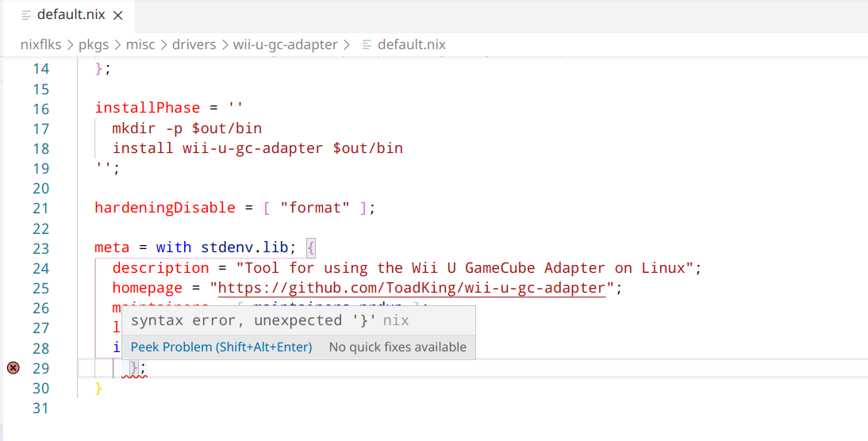868x441 pixels.
Task: Click stdenv.lib on line 23
Action: [x=244, y=248]
